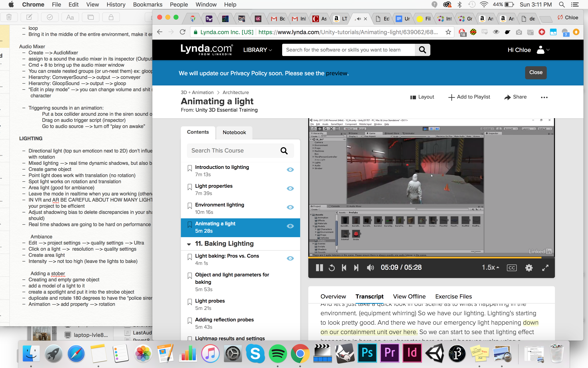
Task: Toggle watched eye for Introduction to lighting
Action: pyautogui.click(x=290, y=170)
